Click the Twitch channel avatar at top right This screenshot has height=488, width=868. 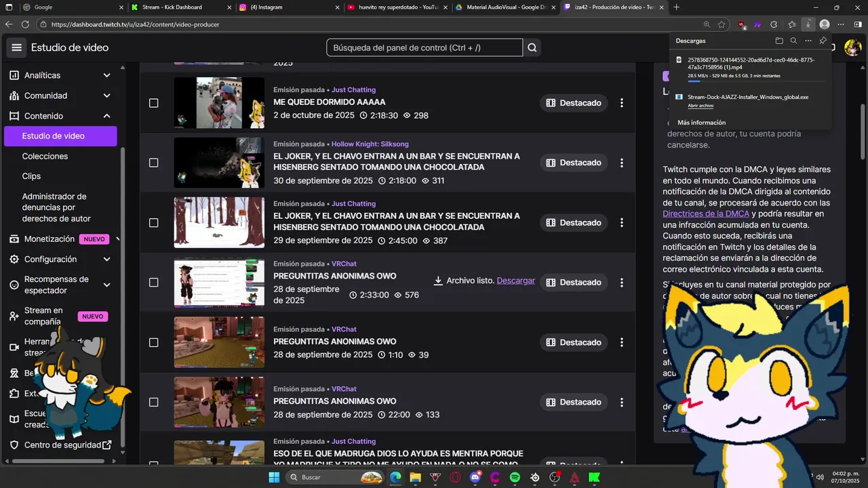852,47
